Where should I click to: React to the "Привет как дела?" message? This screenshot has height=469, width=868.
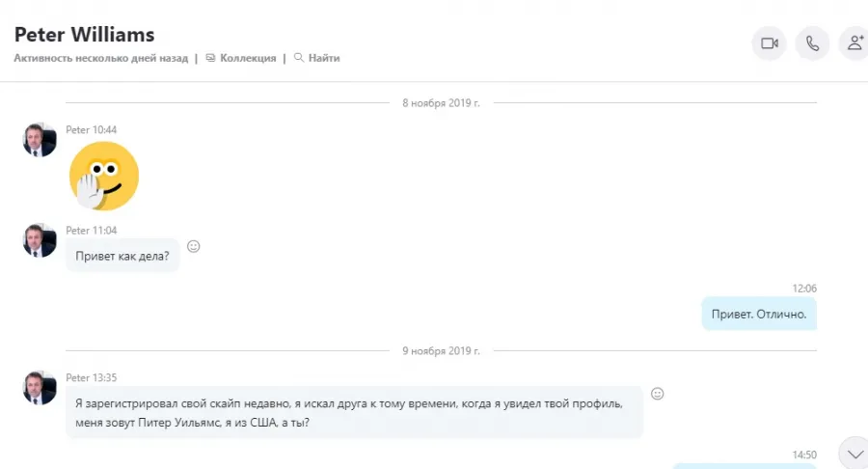point(193,246)
